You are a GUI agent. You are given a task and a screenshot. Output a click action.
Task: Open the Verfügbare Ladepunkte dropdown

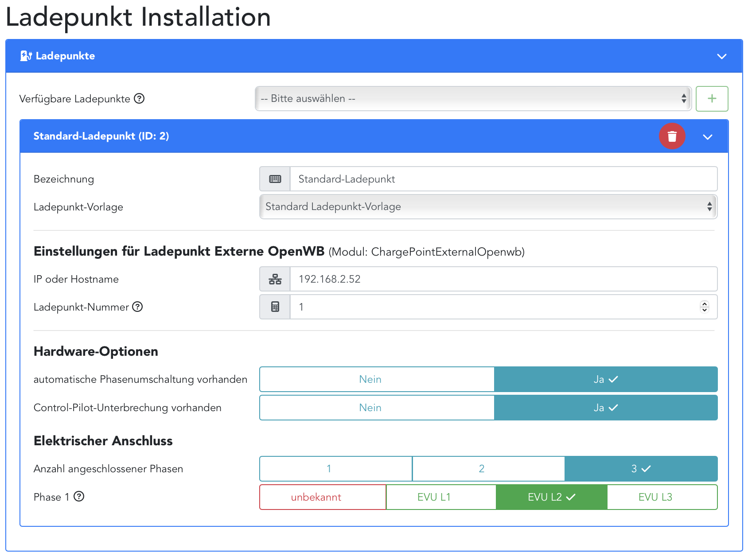click(473, 99)
